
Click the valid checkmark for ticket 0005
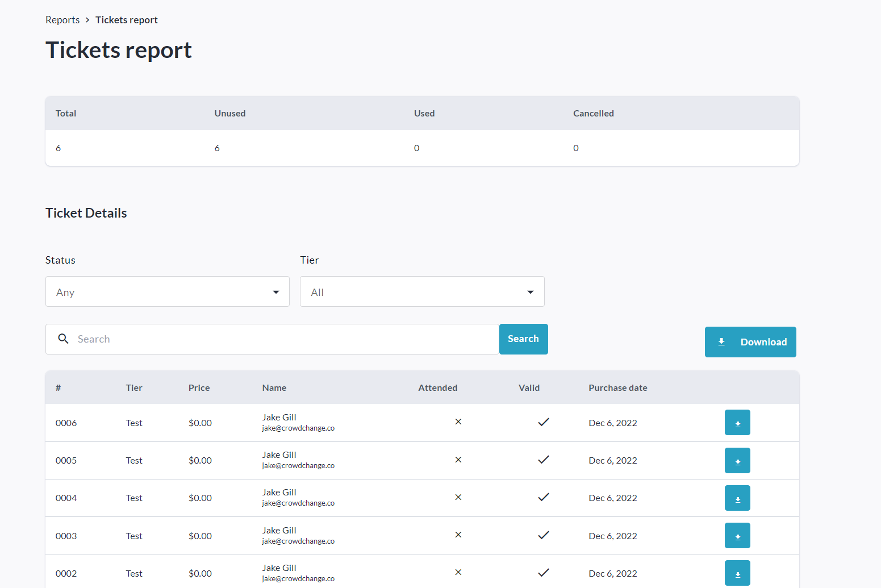click(543, 460)
